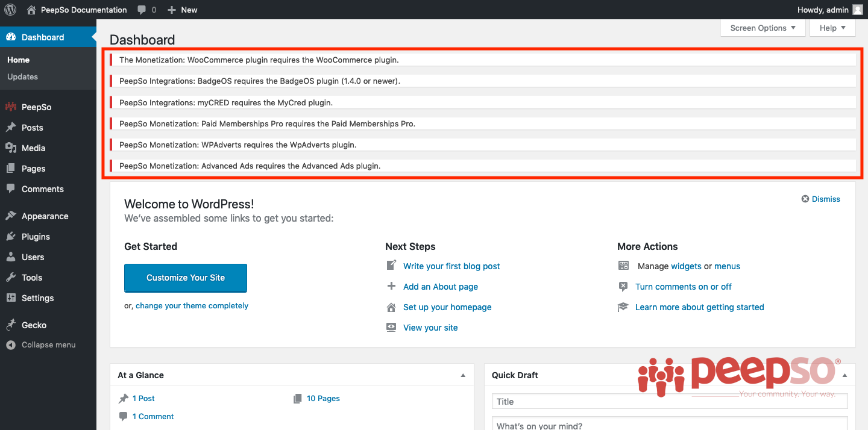Click the Settings sliders icon in sidebar
The width and height of the screenshot is (868, 430).
click(11, 298)
